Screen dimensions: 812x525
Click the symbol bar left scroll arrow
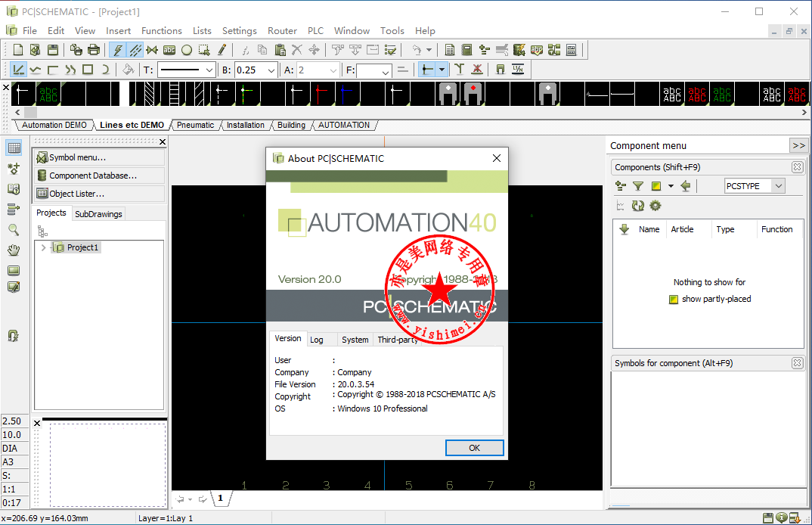[17, 112]
